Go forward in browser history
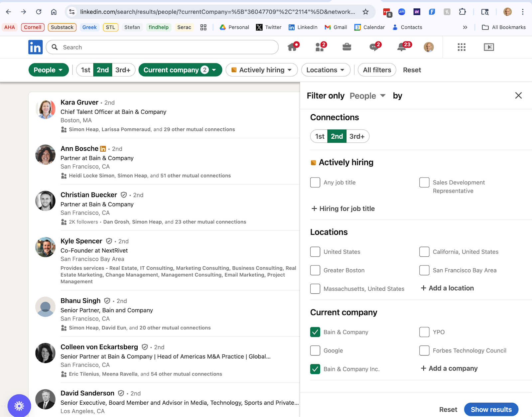This screenshot has height=417, width=532. pos(23,12)
